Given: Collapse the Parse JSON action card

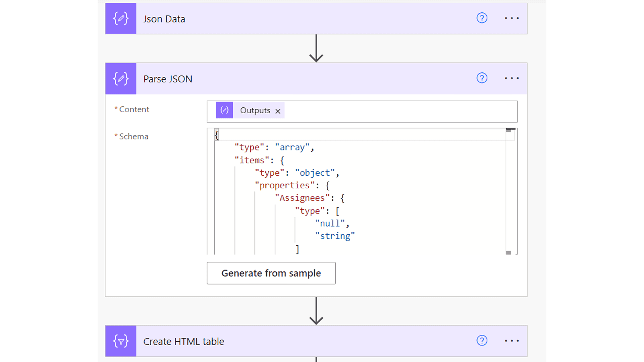Looking at the screenshot, I should (302, 78).
